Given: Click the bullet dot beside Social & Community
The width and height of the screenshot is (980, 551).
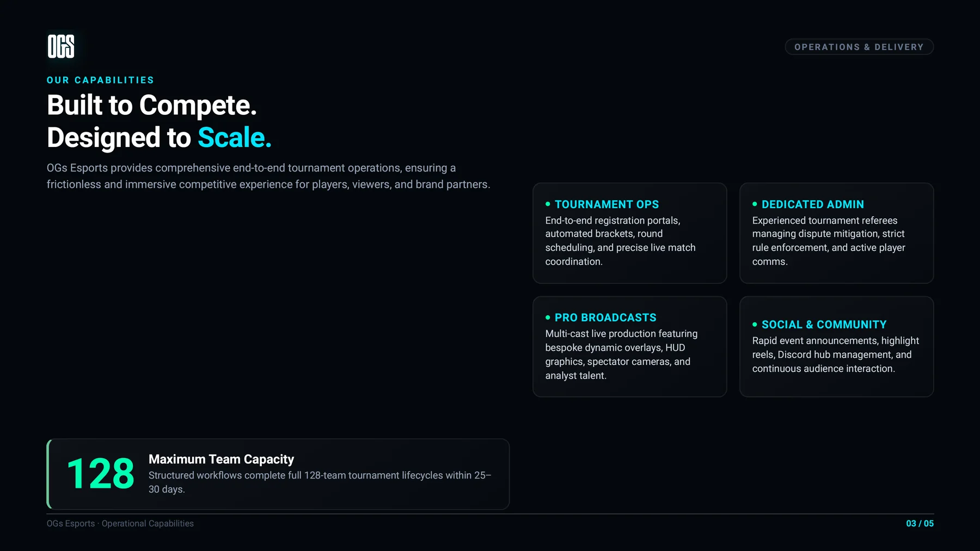Looking at the screenshot, I should point(755,325).
